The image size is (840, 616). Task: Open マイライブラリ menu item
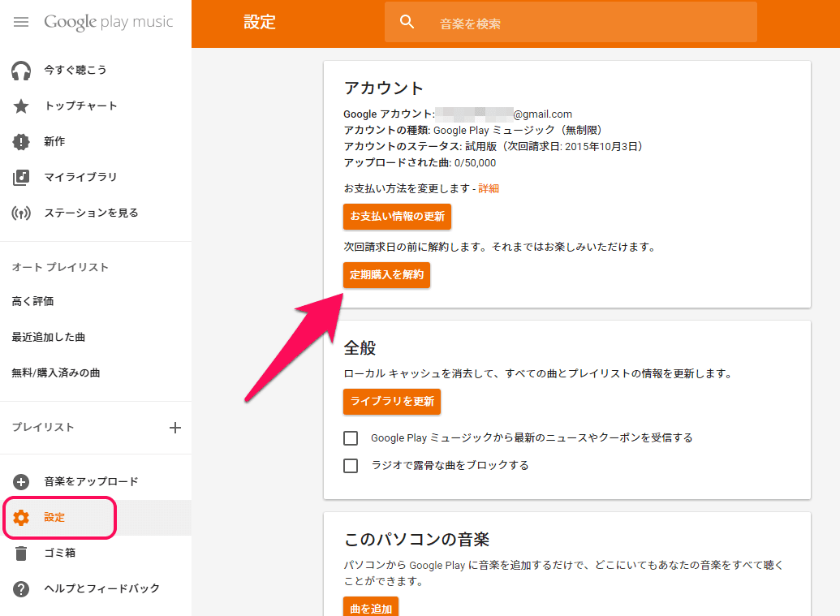(x=80, y=177)
